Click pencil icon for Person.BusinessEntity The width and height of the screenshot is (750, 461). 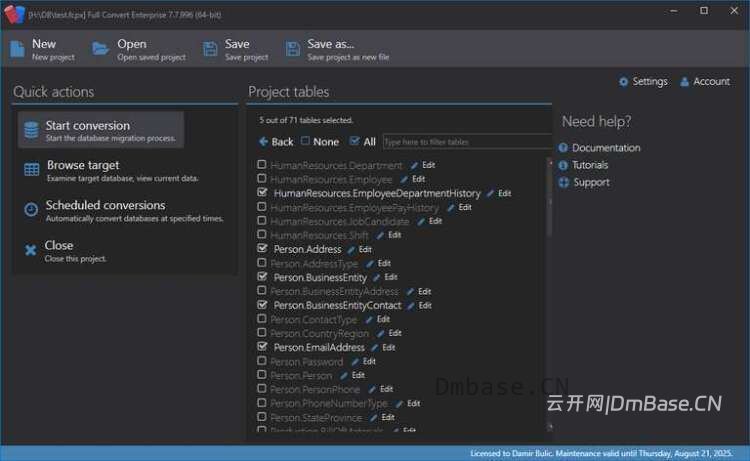376,277
